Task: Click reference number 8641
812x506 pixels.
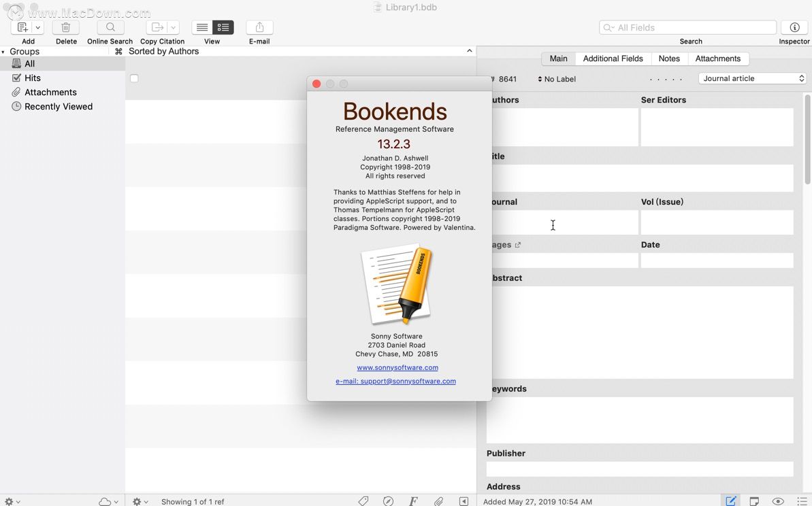Action: pos(508,79)
